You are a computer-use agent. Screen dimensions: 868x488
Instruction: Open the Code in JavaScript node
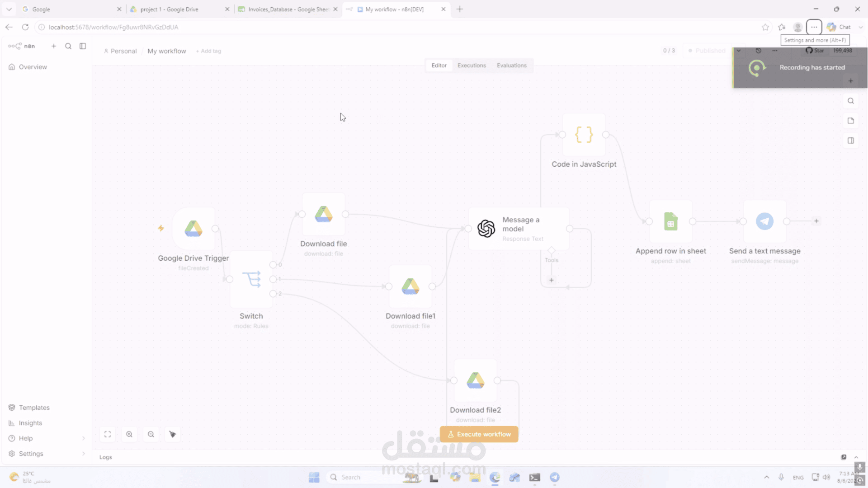click(584, 135)
